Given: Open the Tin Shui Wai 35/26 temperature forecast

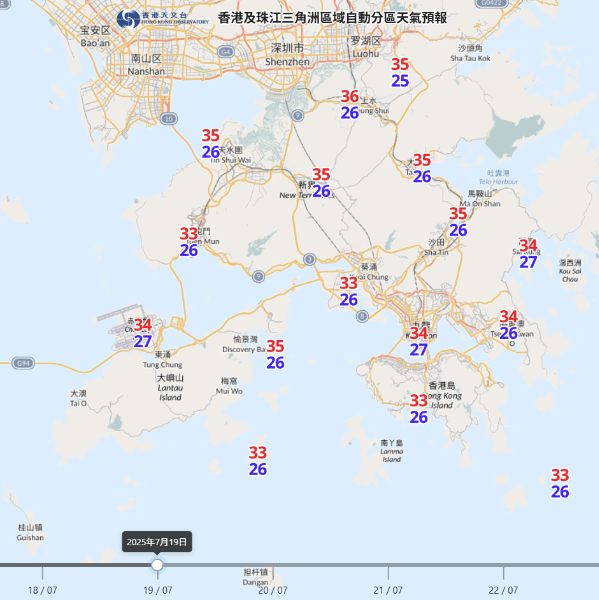Looking at the screenshot, I should (x=211, y=143).
